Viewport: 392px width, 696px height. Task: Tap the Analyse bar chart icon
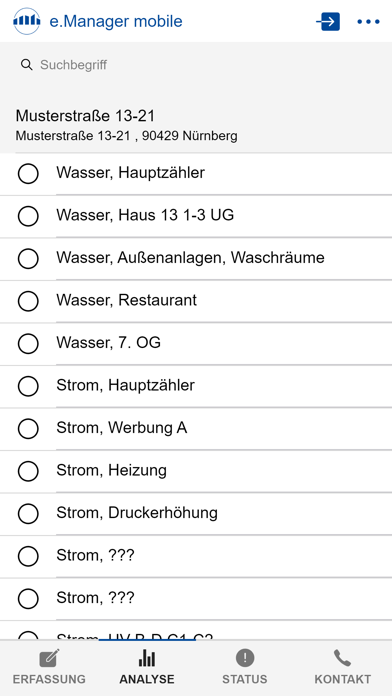[147, 658]
